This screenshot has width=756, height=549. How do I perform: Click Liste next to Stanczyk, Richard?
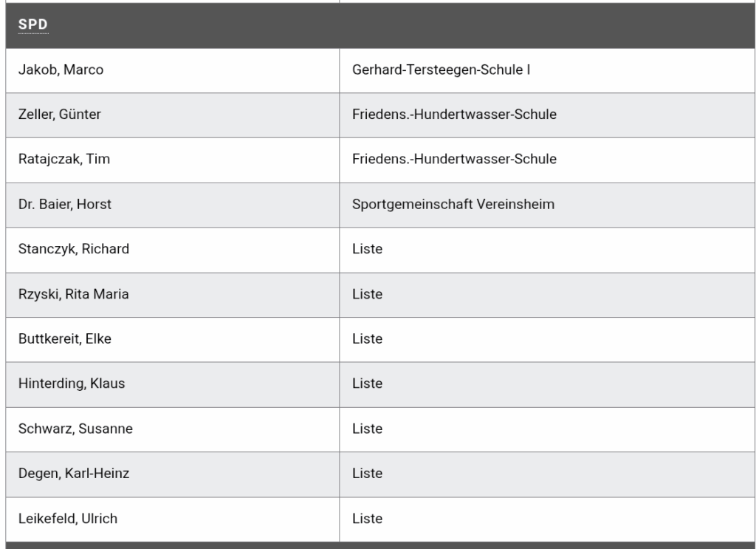tap(368, 249)
